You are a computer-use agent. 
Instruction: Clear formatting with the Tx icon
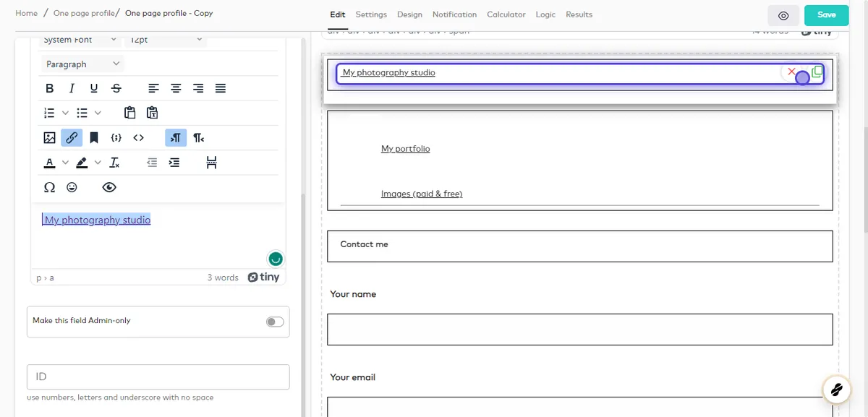[x=115, y=163]
